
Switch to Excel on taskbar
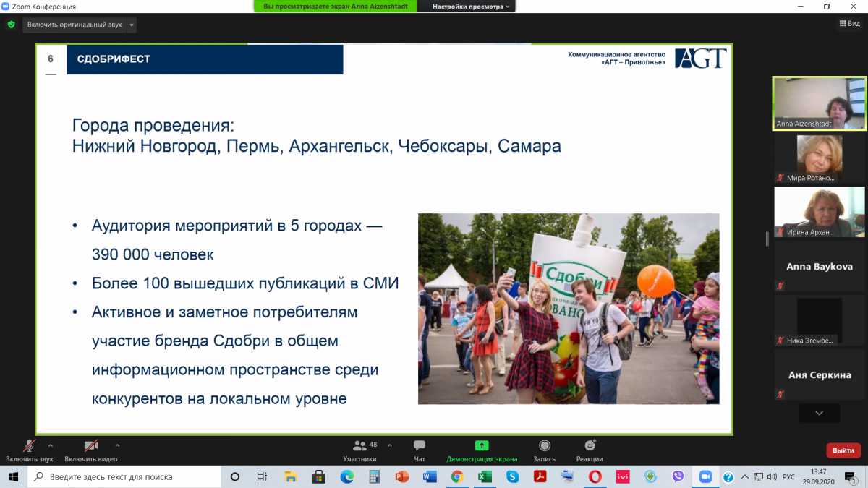pyautogui.click(x=485, y=477)
